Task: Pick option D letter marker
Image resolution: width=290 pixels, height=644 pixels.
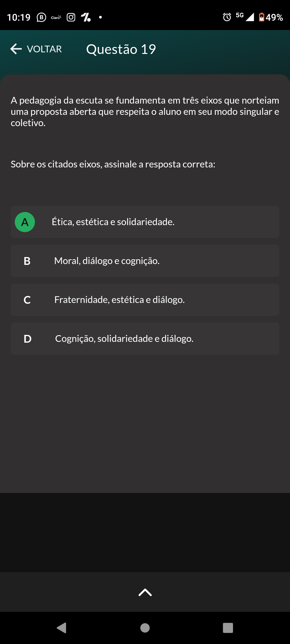Action: tap(27, 339)
